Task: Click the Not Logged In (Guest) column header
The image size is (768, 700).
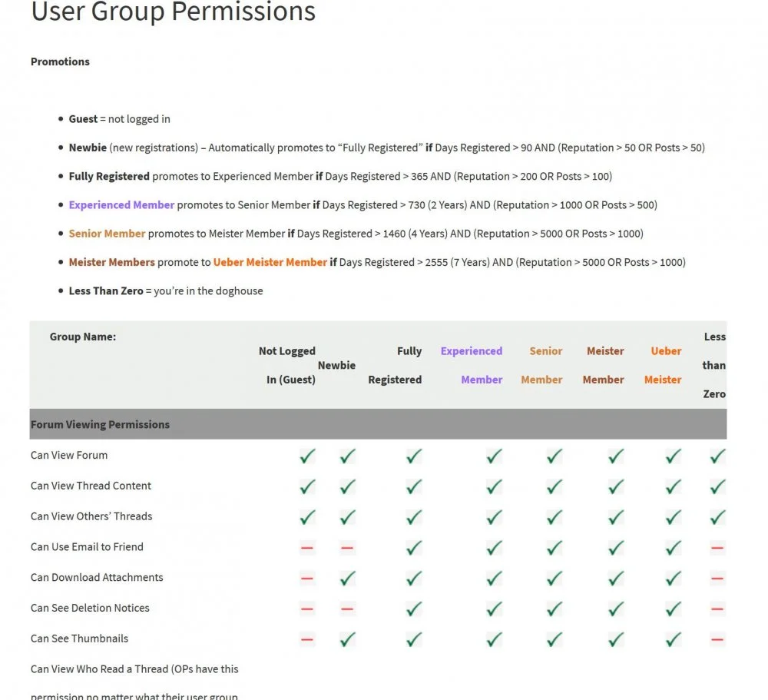Action: 287,365
